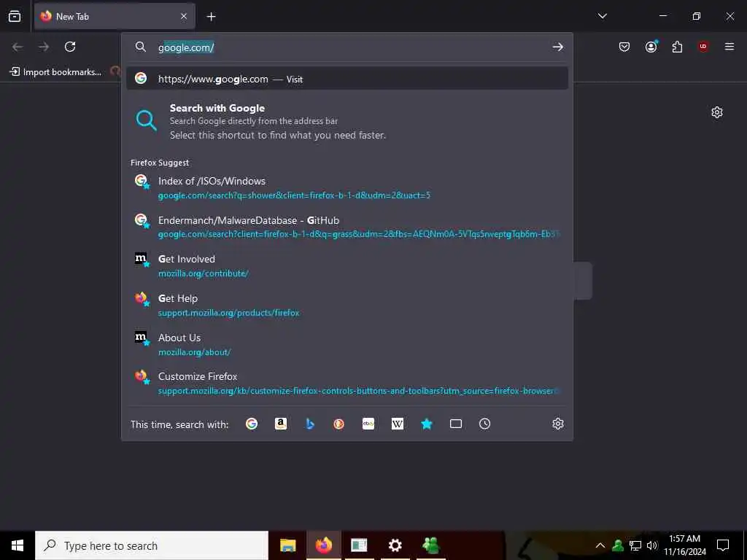Open the green people app in the taskbar

point(430,545)
